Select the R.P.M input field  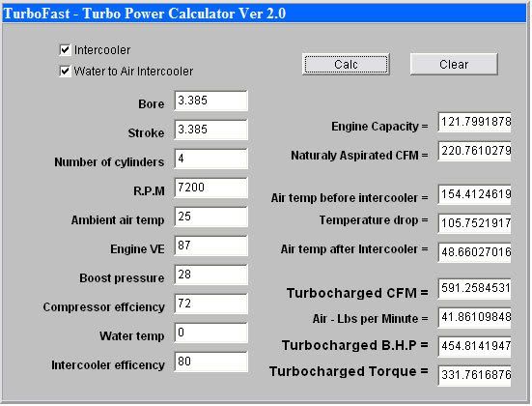(x=211, y=188)
